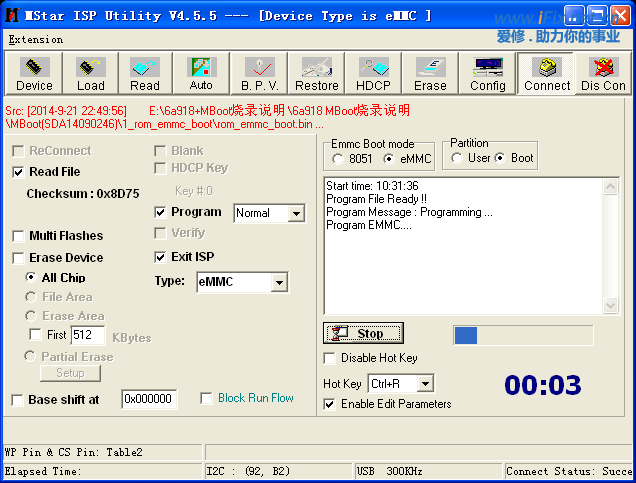The height and width of the screenshot is (483, 636).
Task: Select the HDCP toolbar icon
Action: click(x=373, y=73)
